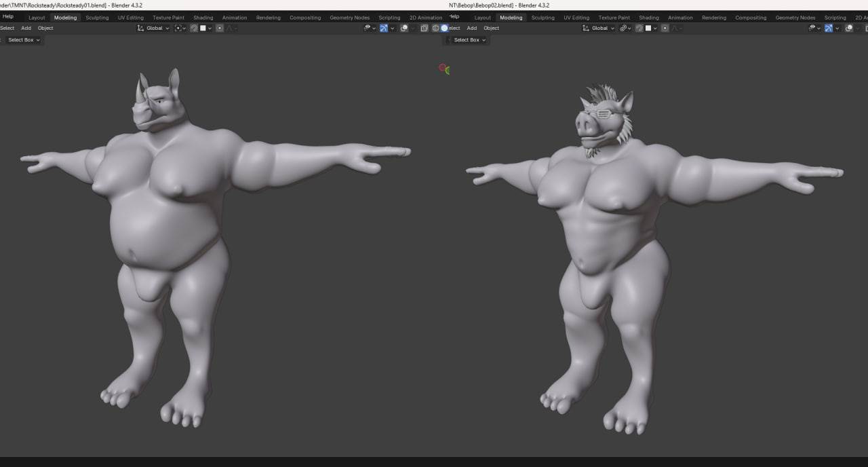Switch to Texture Paint tab in Rocksteady window

(x=168, y=18)
